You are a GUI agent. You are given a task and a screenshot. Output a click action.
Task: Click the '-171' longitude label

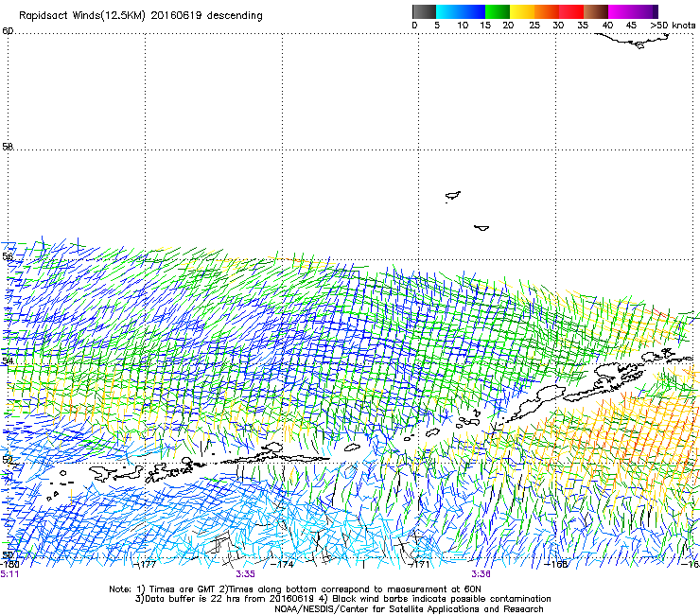419,564
